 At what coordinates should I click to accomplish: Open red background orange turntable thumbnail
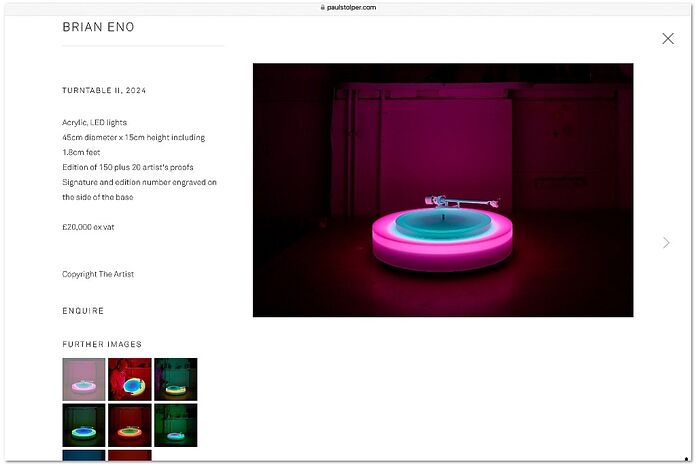[x=130, y=425]
